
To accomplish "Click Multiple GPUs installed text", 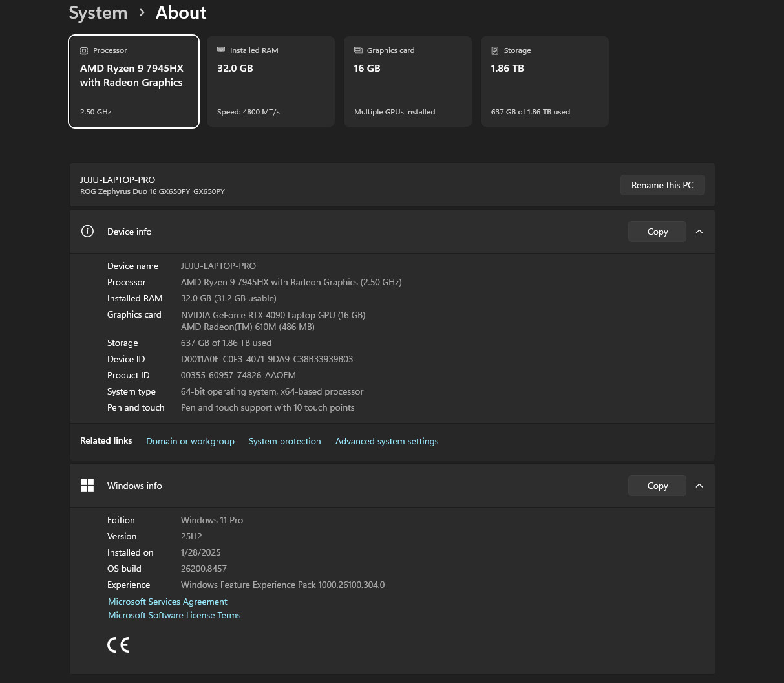I will coord(395,112).
